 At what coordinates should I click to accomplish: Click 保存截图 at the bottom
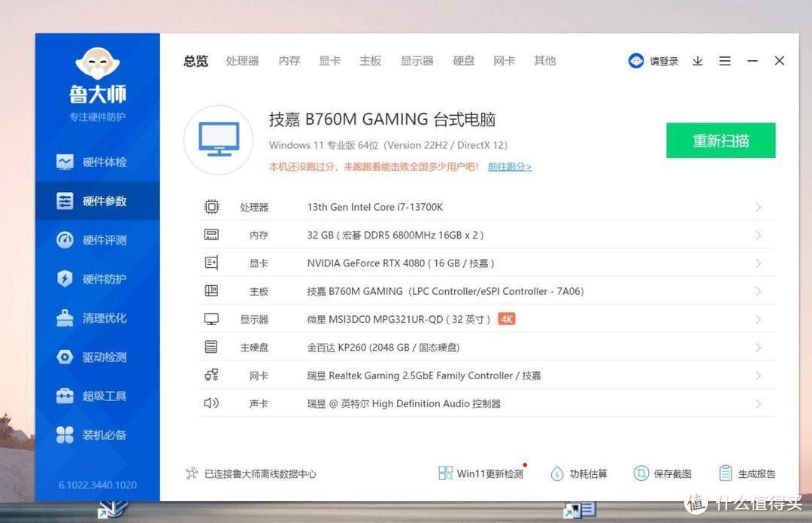663,473
